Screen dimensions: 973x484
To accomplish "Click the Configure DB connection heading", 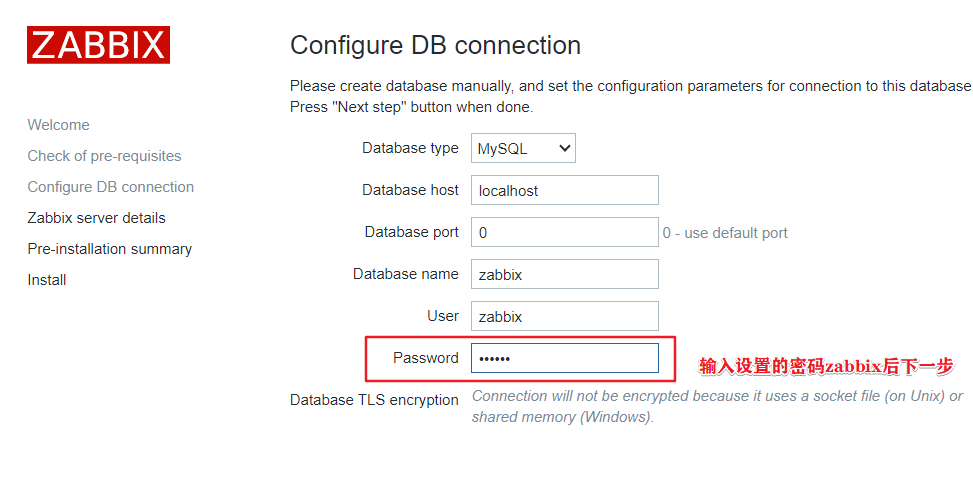I will (x=435, y=45).
